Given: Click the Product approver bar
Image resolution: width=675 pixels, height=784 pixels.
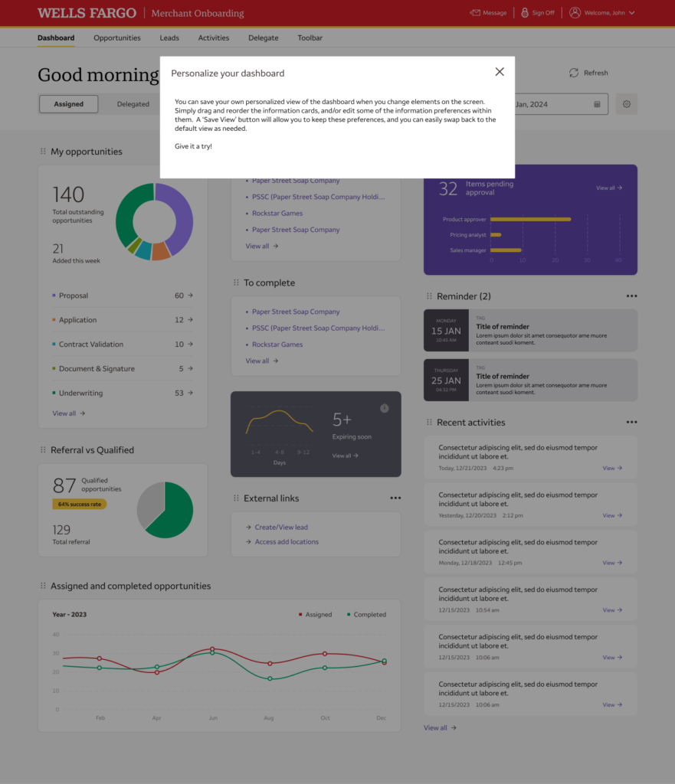Looking at the screenshot, I should click(530, 219).
